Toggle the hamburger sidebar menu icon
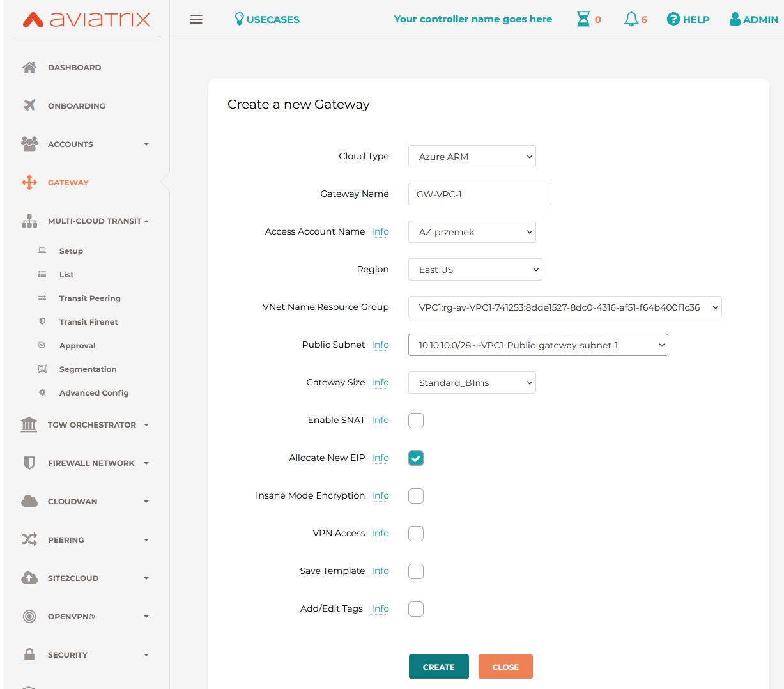784x689 pixels. click(196, 19)
